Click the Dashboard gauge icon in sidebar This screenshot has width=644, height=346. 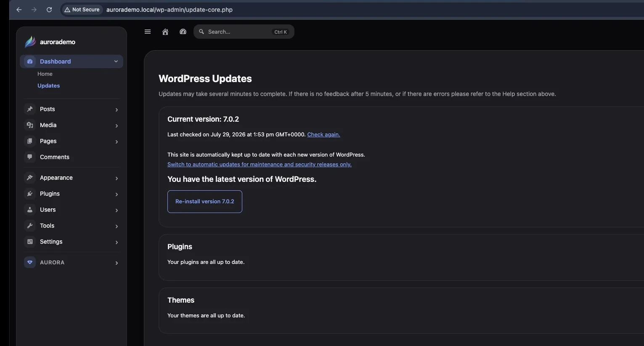pos(30,61)
